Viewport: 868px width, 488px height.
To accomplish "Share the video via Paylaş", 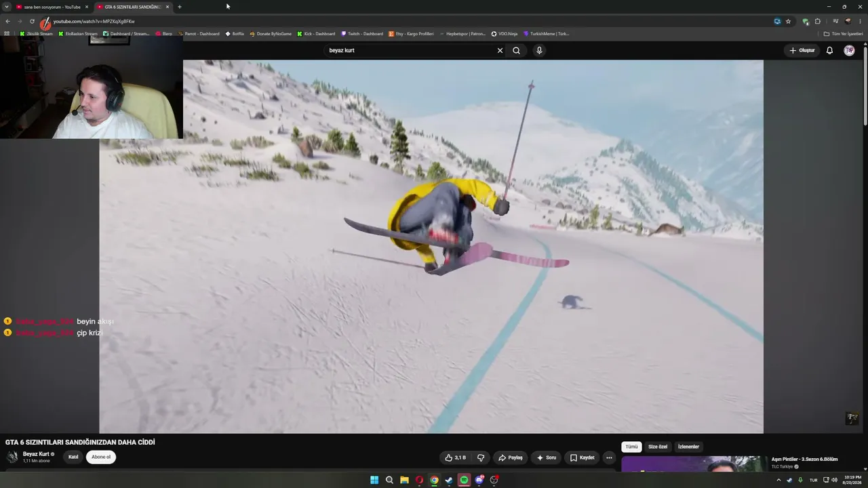I will pos(510,457).
